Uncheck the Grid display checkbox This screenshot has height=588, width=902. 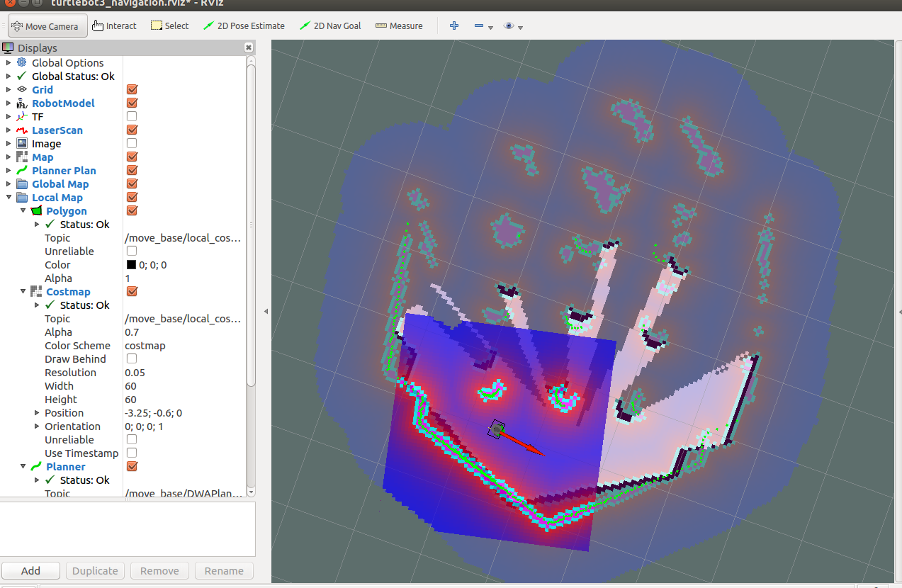click(x=132, y=89)
